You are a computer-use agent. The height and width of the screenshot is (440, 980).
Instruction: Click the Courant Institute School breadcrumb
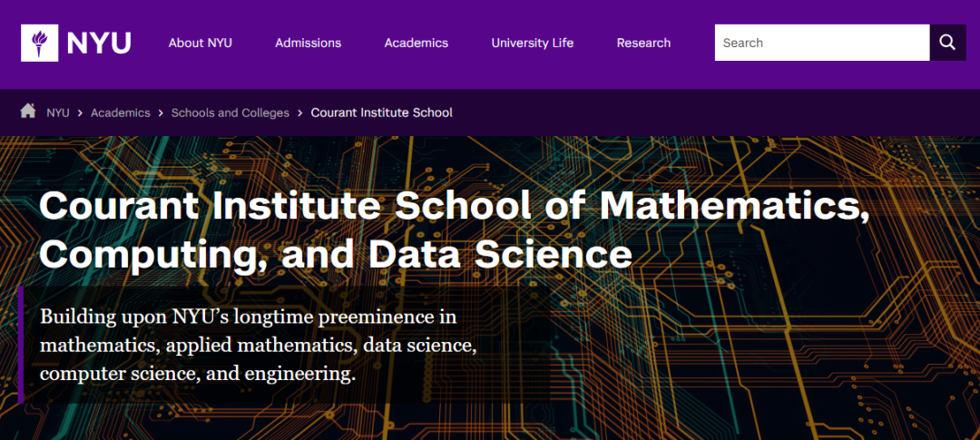click(x=381, y=112)
